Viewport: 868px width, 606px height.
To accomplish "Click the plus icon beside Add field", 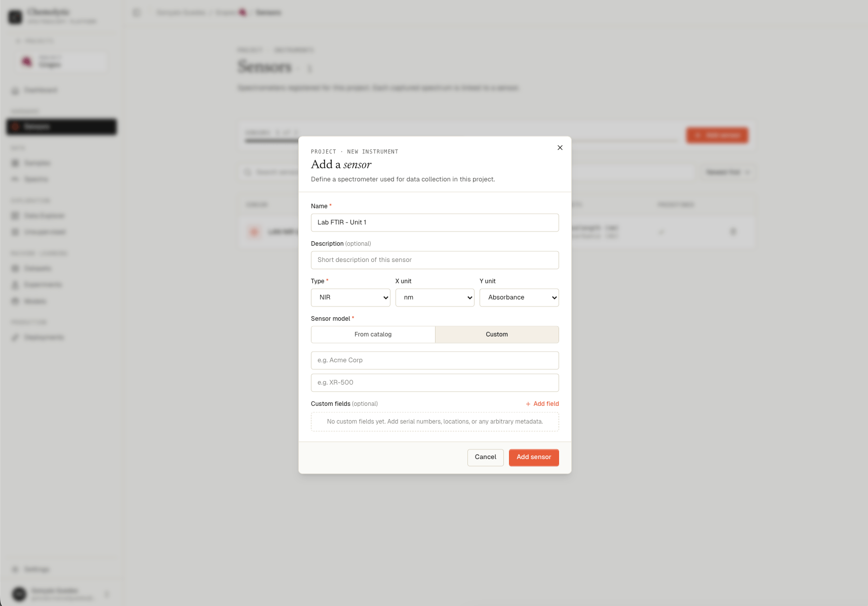I will pos(528,404).
